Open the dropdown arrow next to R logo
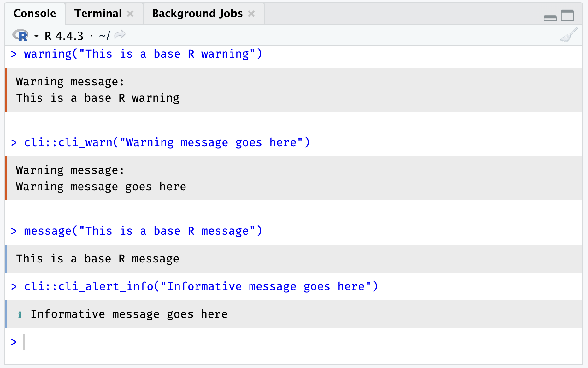Image resolution: width=588 pixels, height=368 pixels. click(37, 36)
